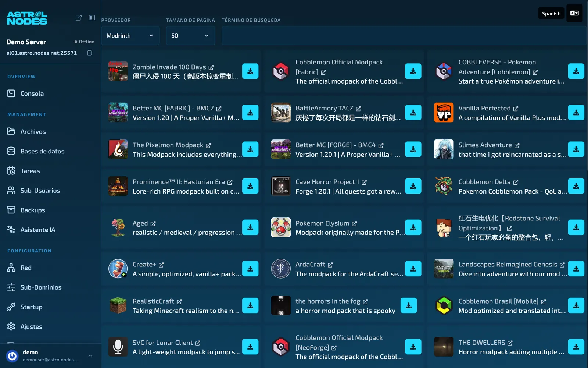Click the Pokemon Elysium thumbnail

[281, 227]
